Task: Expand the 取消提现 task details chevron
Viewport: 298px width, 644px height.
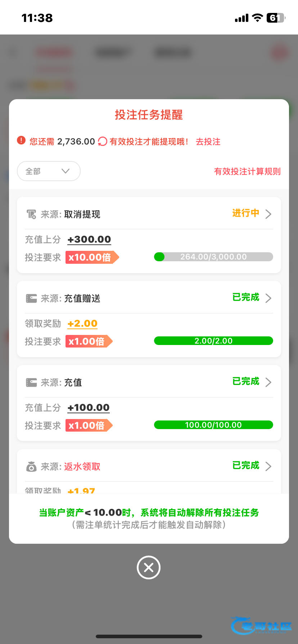Action: (x=268, y=214)
